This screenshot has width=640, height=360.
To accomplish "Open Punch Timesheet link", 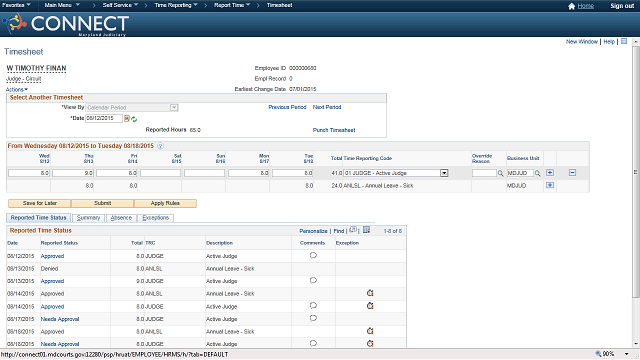I will (x=334, y=130).
